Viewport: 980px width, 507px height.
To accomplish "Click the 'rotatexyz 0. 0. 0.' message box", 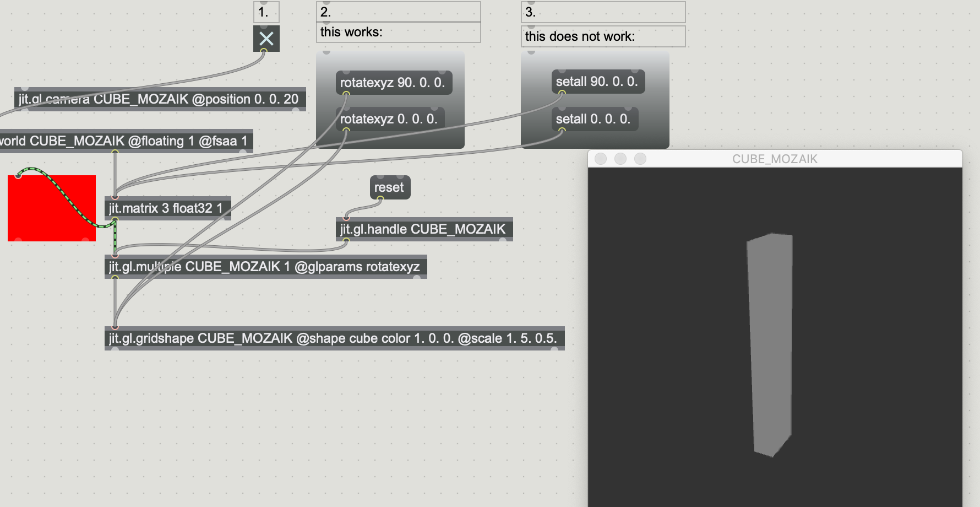I will pyautogui.click(x=389, y=119).
